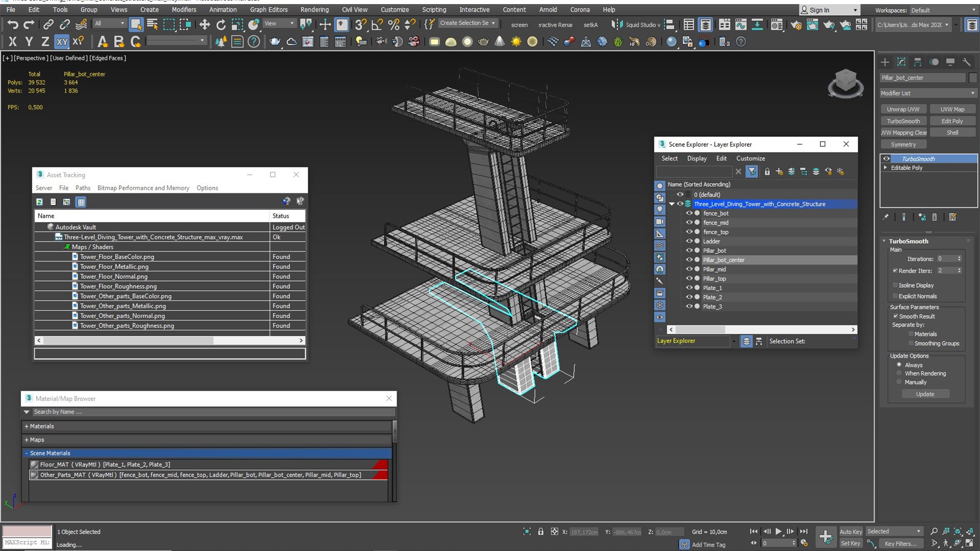Click Refresh icon in Asset Tracking
Screen dimensions: 980x551
(x=39, y=202)
